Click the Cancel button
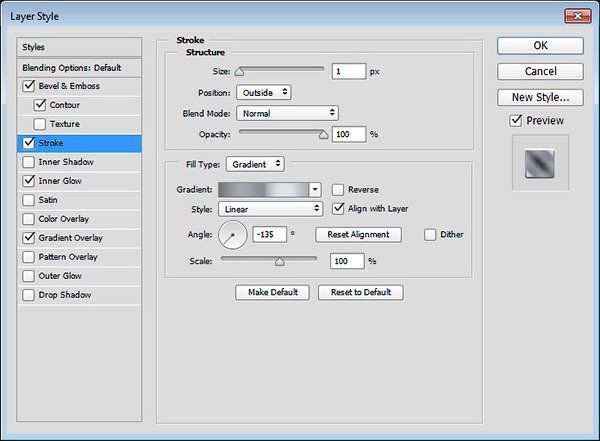Image resolution: width=600 pixels, height=441 pixels. point(540,71)
